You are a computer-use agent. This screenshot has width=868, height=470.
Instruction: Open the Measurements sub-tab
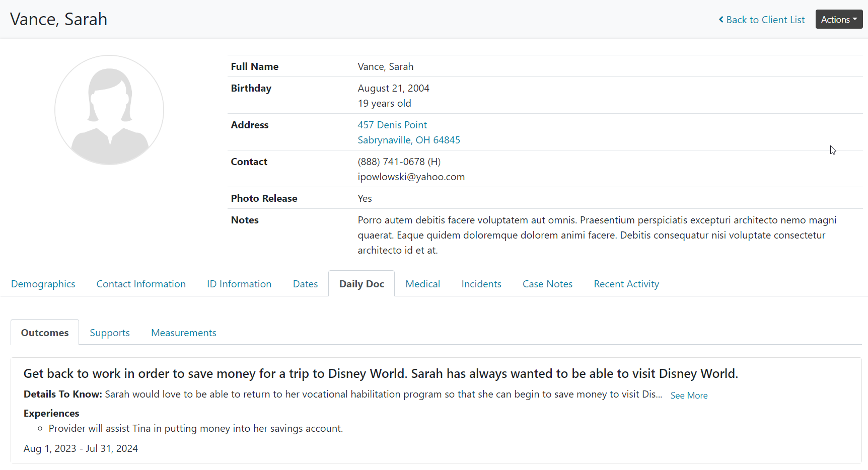(183, 333)
